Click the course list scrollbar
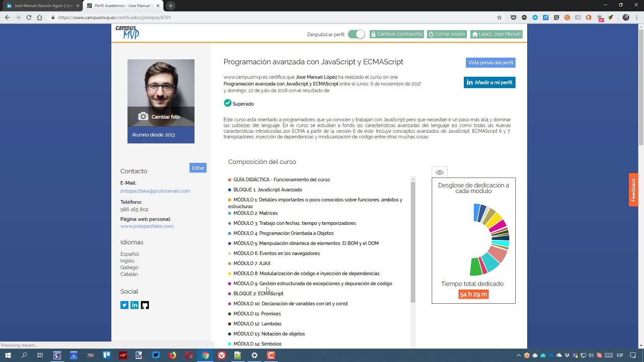The height and width of the screenshot is (362, 644). pyautogui.click(x=413, y=241)
